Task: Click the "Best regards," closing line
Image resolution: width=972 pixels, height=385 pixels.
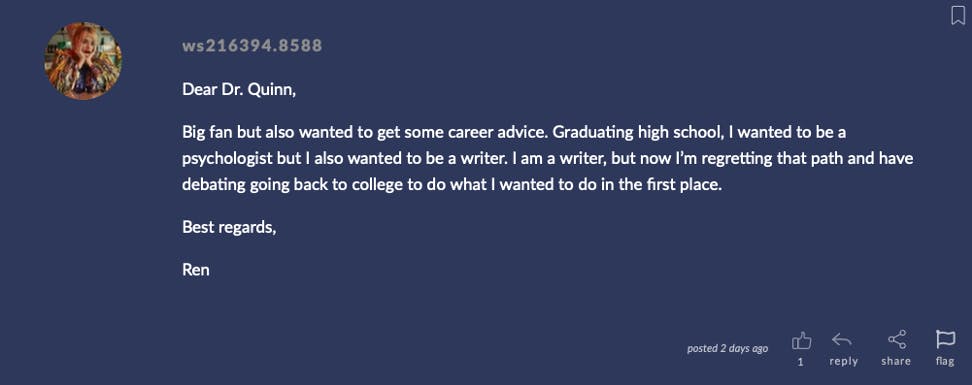Action: click(229, 228)
